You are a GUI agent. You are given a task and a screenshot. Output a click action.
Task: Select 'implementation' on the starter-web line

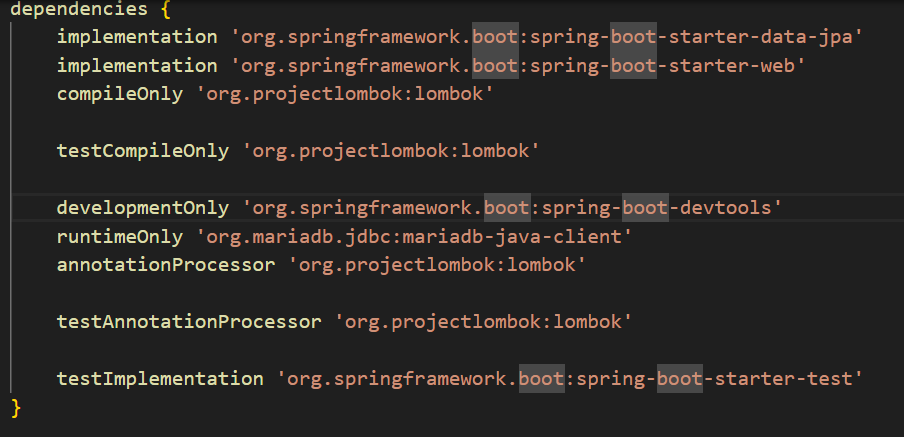tap(137, 66)
